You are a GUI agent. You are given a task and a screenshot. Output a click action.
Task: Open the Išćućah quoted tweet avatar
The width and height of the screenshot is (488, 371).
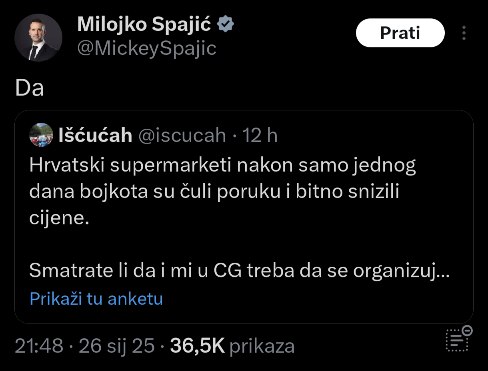pyautogui.click(x=41, y=135)
